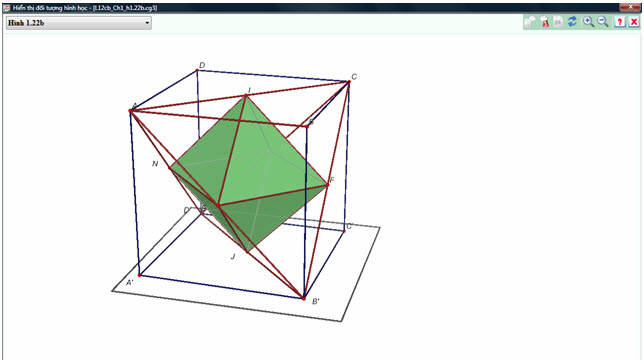Select vertex I atop the green octahedron
Viewport: 644px width, 362px height.
pos(246,95)
